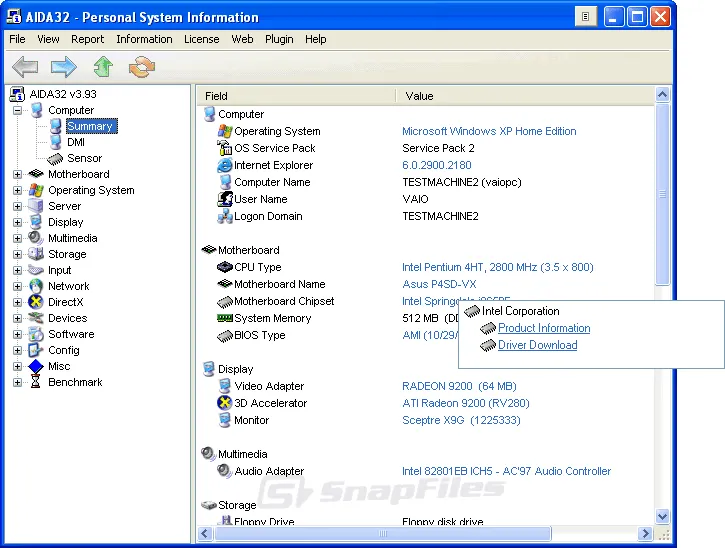
Task: Click the Benchmark hourglass icon
Action: 36,382
